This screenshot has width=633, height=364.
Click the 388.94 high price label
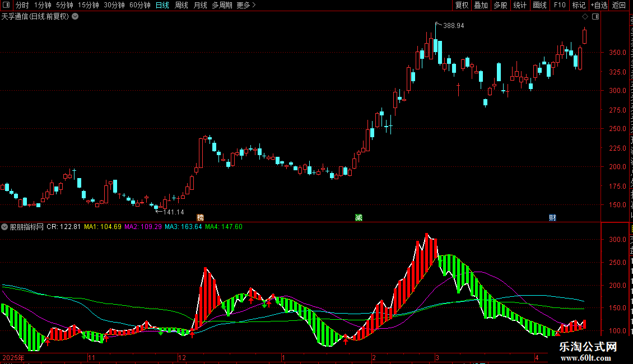point(453,26)
